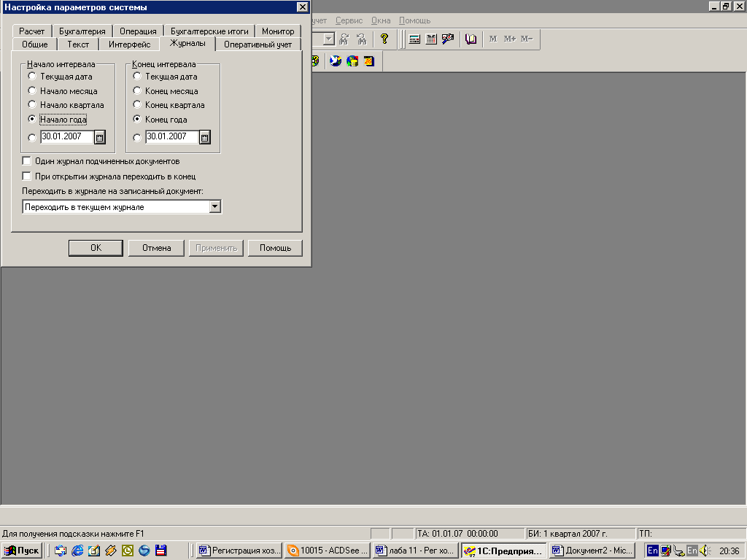Viewport: 747px width, 560px height.
Task: Click the end interval date input field
Action: point(172,136)
